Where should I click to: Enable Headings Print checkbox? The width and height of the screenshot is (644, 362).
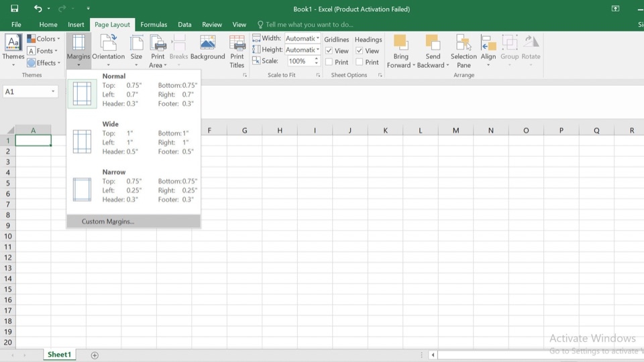pyautogui.click(x=360, y=62)
